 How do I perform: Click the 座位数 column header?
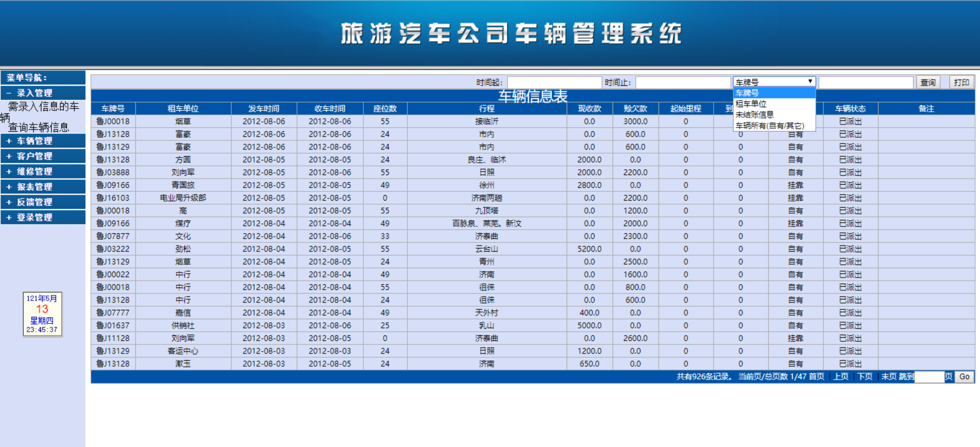[385, 108]
